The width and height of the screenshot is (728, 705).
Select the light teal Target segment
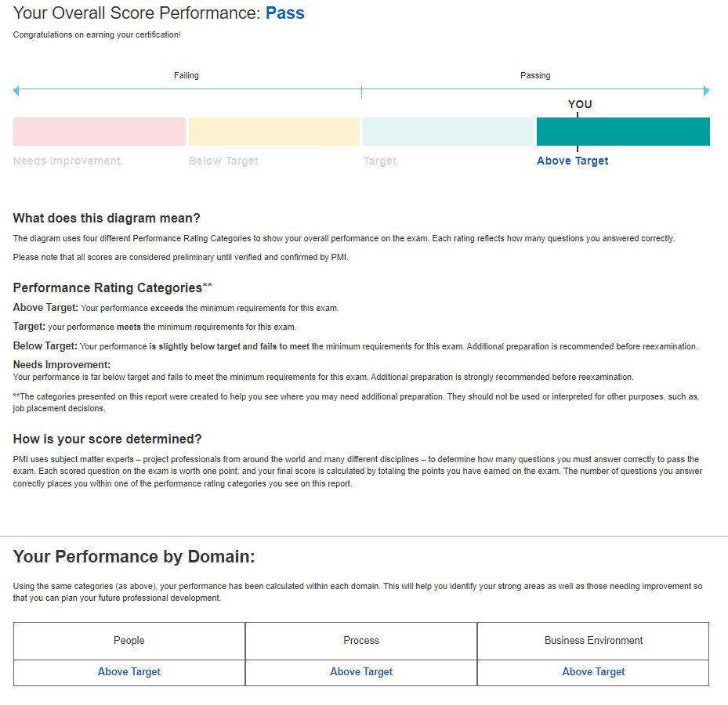[448, 132]
